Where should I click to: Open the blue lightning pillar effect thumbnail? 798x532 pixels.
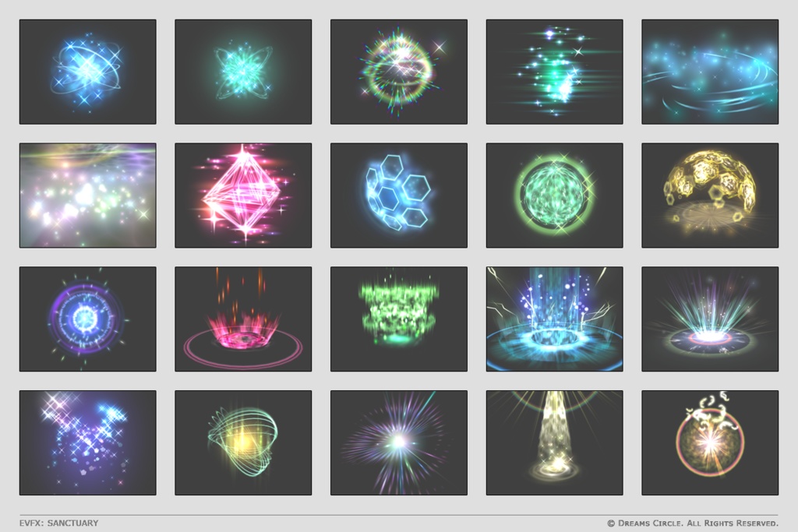pyautogui.click(x=555, y=319)
